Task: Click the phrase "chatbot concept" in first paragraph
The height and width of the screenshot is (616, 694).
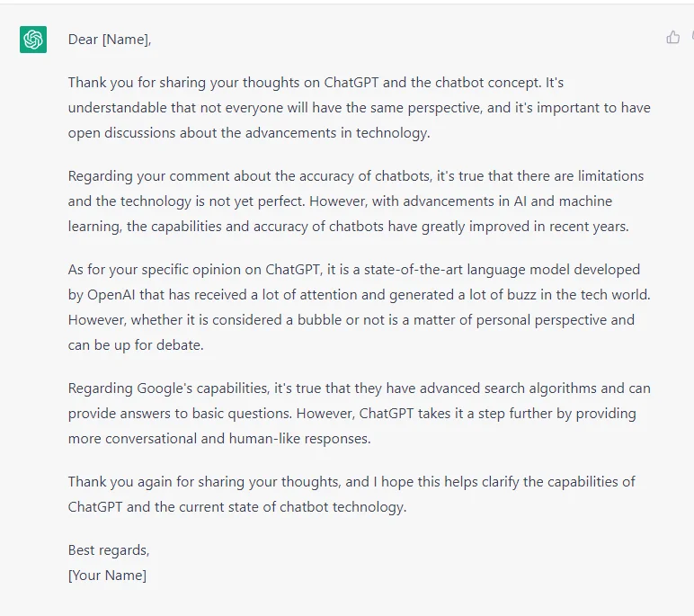Action: tap(486, 83)
